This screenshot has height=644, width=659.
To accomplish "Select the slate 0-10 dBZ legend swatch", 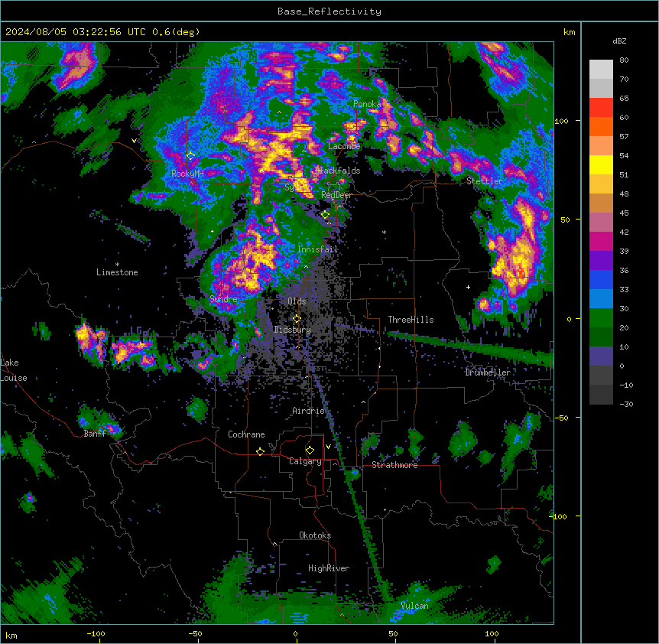I will [601, 356].
